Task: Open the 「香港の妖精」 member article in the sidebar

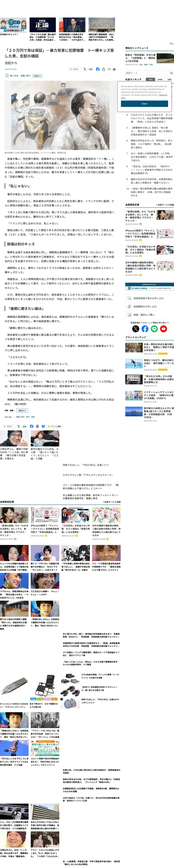Action: point(140,216)
